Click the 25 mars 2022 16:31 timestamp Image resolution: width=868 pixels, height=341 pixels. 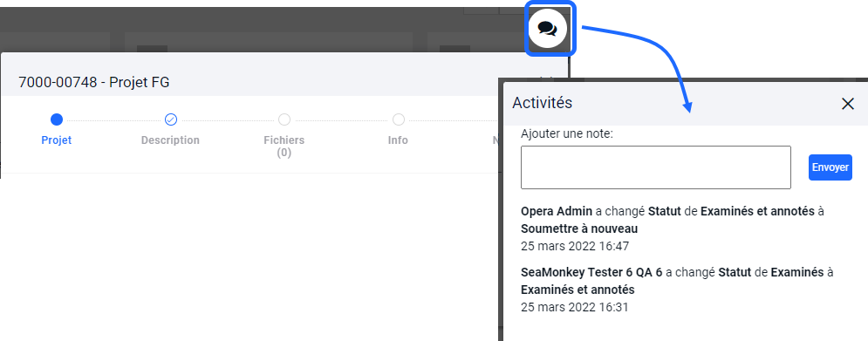pos(575,307)
